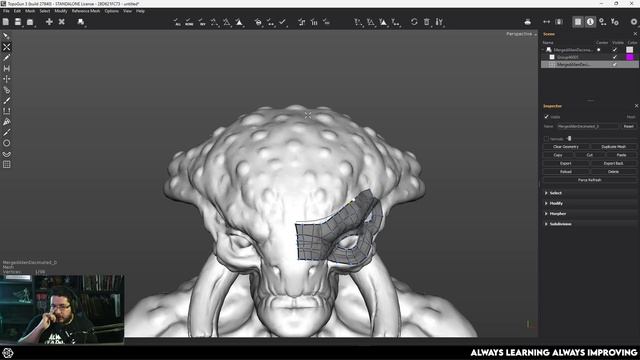Close the Scene panel
Image resolution: width=640 pixels, height=360 pixels.
(x=635, y=34)
